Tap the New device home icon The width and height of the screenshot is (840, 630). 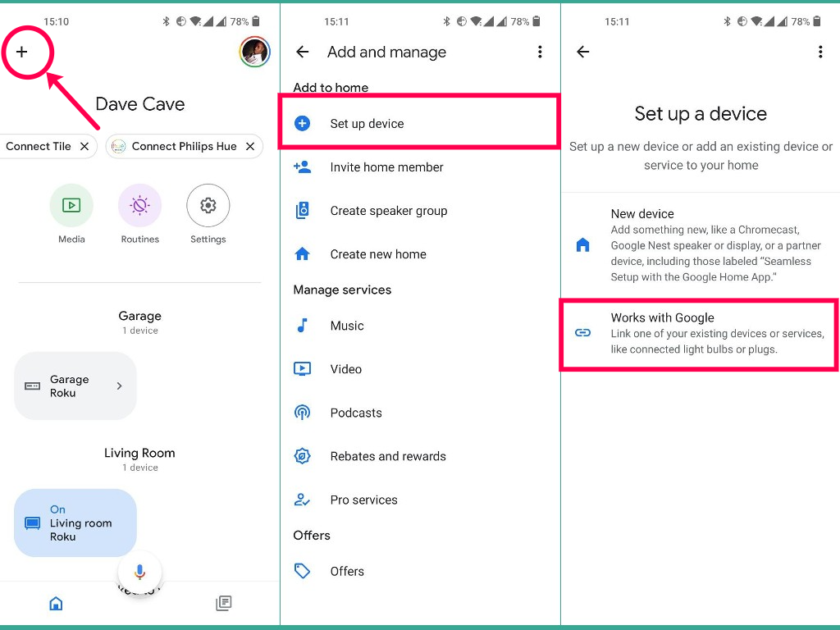click(x=582, y=244)
